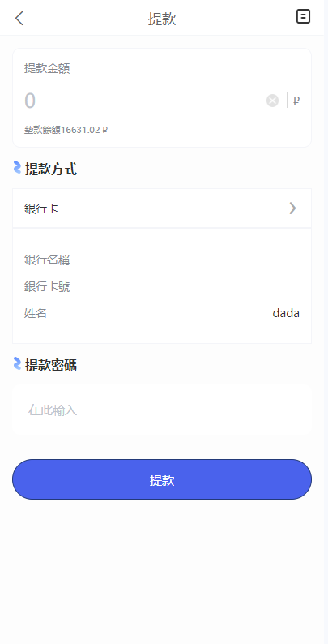Open withdrawal records icon at top right
This screenshot has width=328, height=644.
tap(303, 16)
